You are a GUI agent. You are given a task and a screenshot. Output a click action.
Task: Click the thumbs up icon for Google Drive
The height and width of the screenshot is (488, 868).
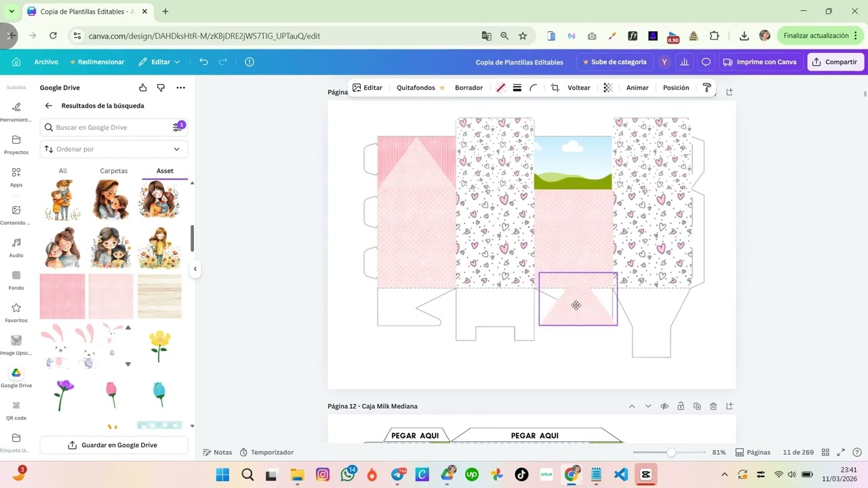point(142,87)
